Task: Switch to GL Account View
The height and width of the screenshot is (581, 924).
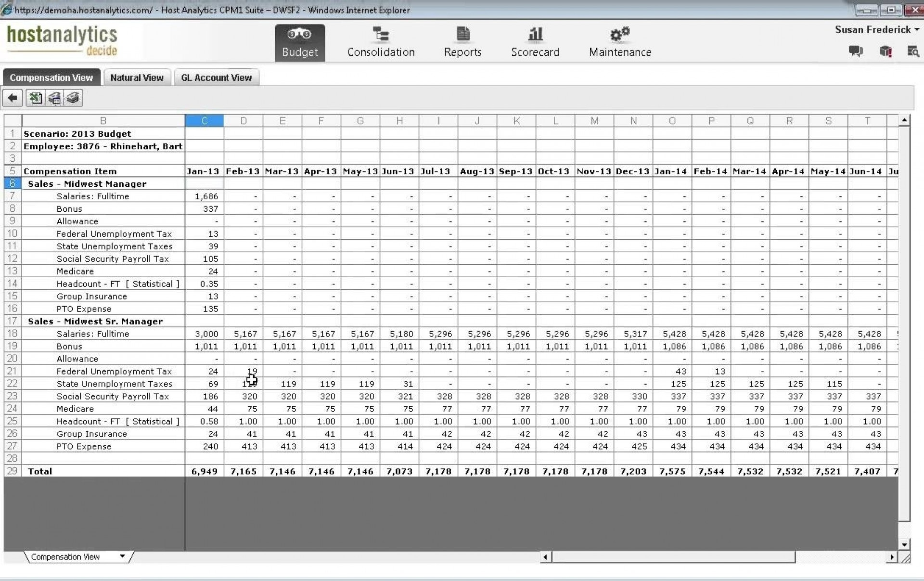Action: click(x=216, y=77)
